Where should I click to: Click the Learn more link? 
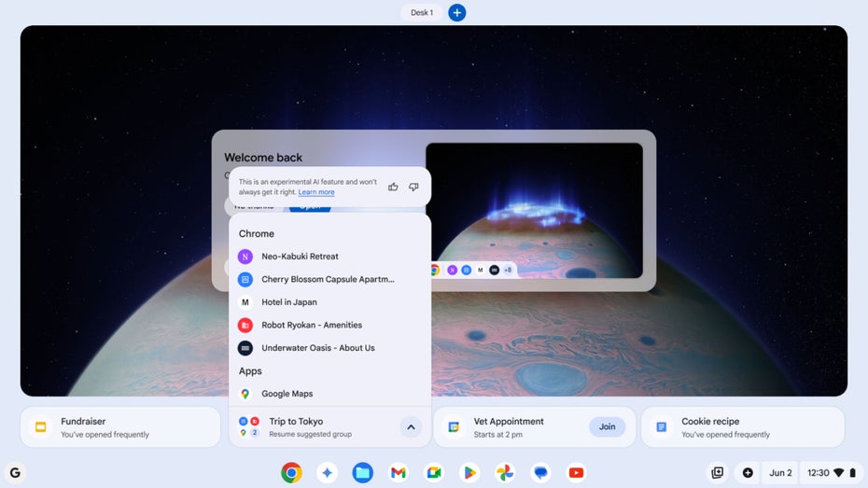pyautogui.click(x=316, y=192)
